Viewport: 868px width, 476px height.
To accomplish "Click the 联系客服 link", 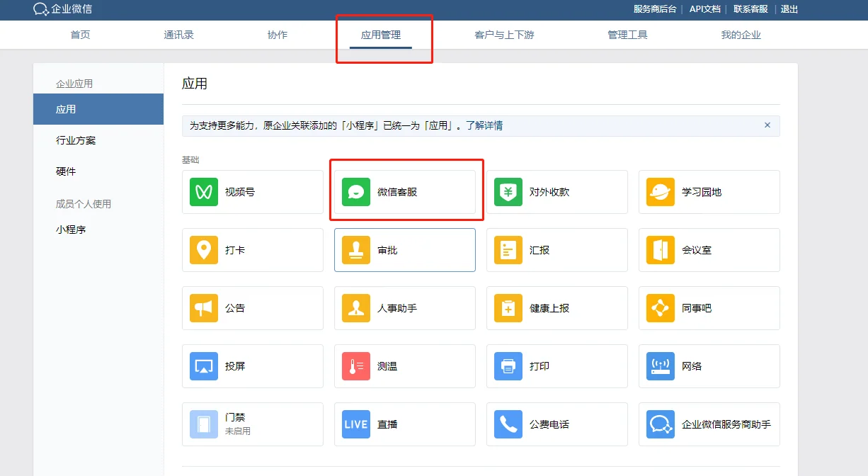I will coord(750,9).
